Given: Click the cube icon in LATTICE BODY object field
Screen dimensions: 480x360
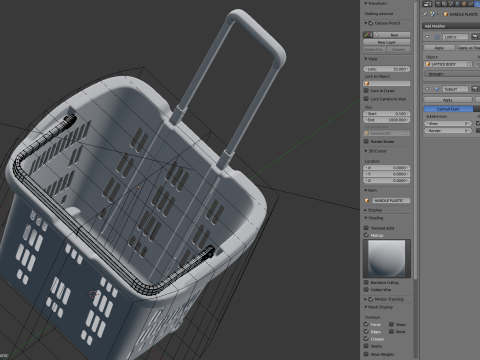Looking at the screenshot, I should click(x=428, y=64).
